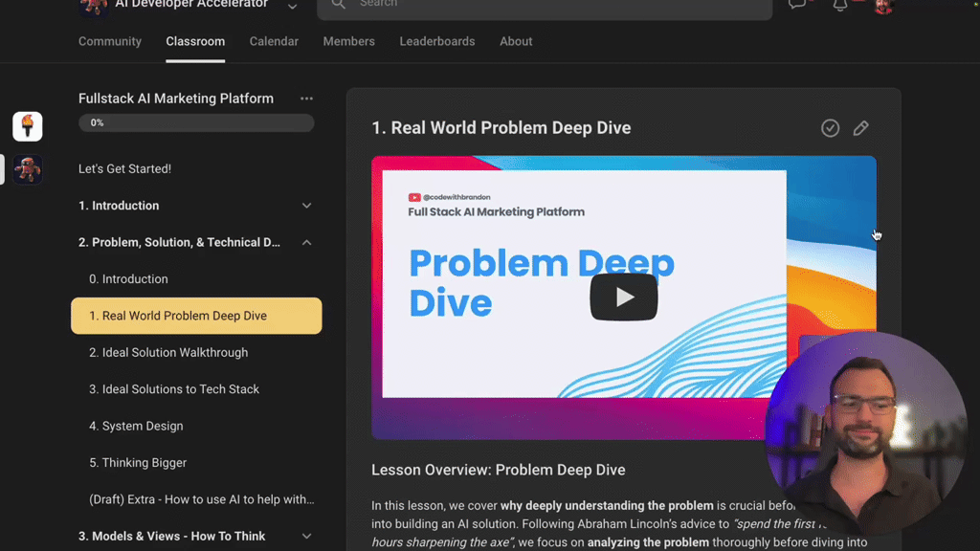The width and height of the screenshot is (980, 551).
Task: Click the Search input field
Action: [545, 7]
